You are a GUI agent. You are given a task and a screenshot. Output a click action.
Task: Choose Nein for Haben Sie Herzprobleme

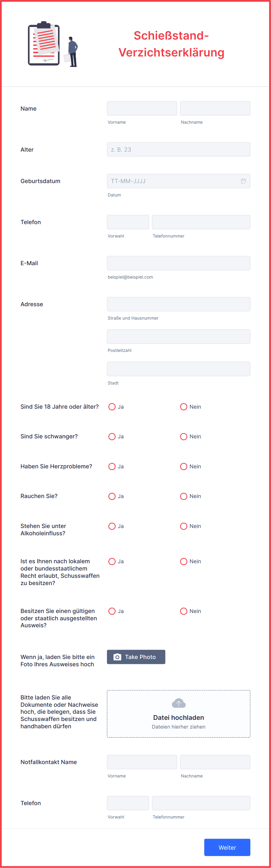[184, 466]
